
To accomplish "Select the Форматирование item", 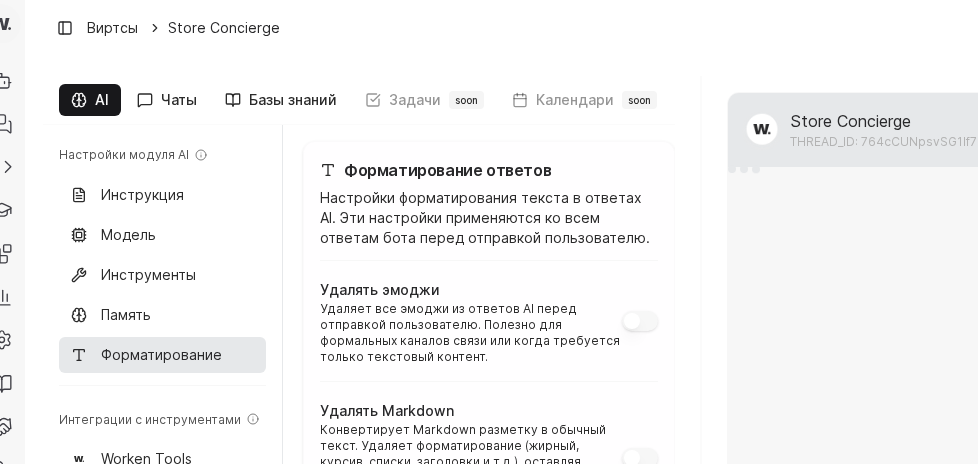I will [x=161, y=355].
